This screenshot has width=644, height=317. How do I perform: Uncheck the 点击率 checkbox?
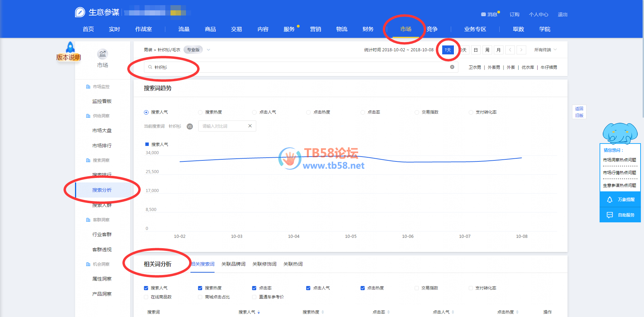254,288
